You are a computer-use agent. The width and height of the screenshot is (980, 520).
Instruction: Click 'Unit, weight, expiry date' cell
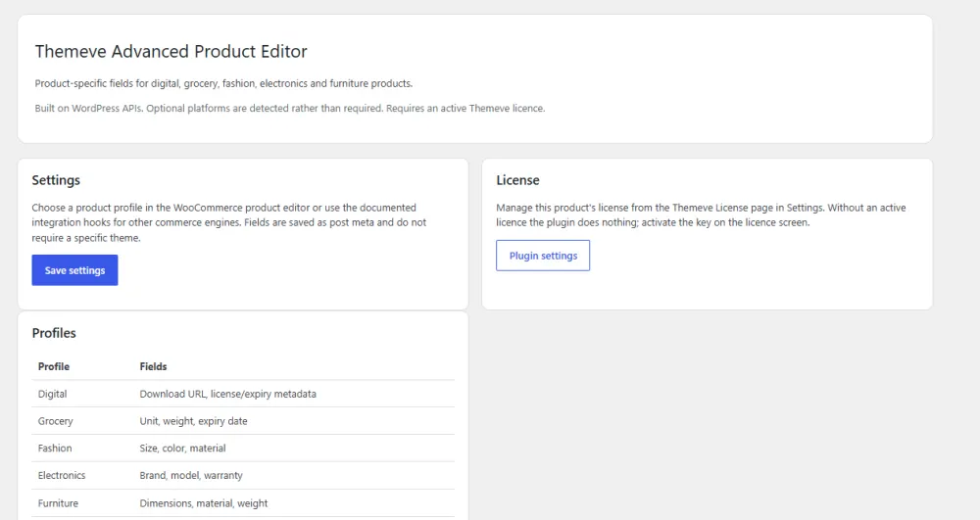coord(194,421)
